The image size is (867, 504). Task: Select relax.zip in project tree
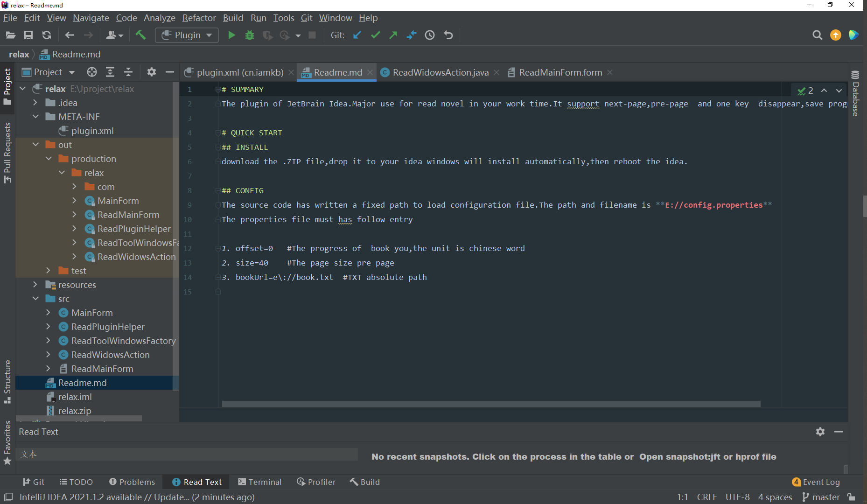pos(75,411)
